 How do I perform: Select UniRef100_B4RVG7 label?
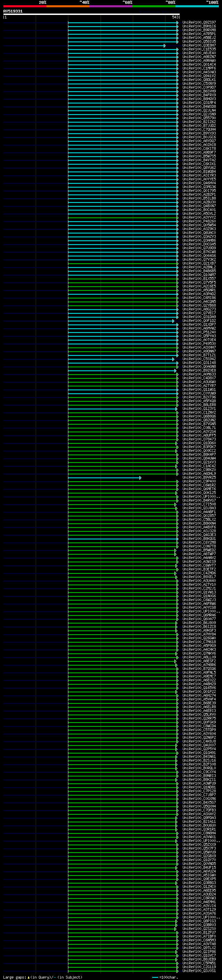[199, 501]
